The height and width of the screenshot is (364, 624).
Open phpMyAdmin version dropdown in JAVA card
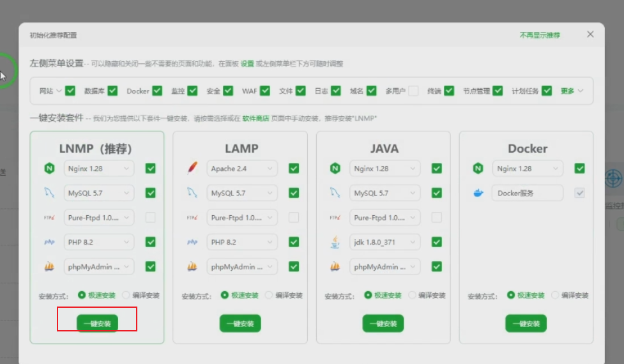(385, 266)
